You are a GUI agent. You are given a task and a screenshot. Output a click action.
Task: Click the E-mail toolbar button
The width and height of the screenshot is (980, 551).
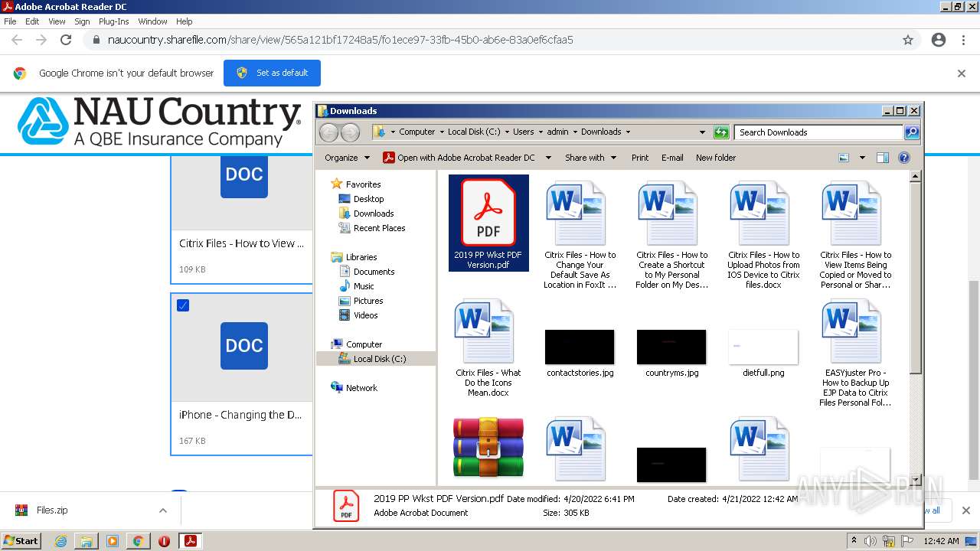tap(672, 158)
